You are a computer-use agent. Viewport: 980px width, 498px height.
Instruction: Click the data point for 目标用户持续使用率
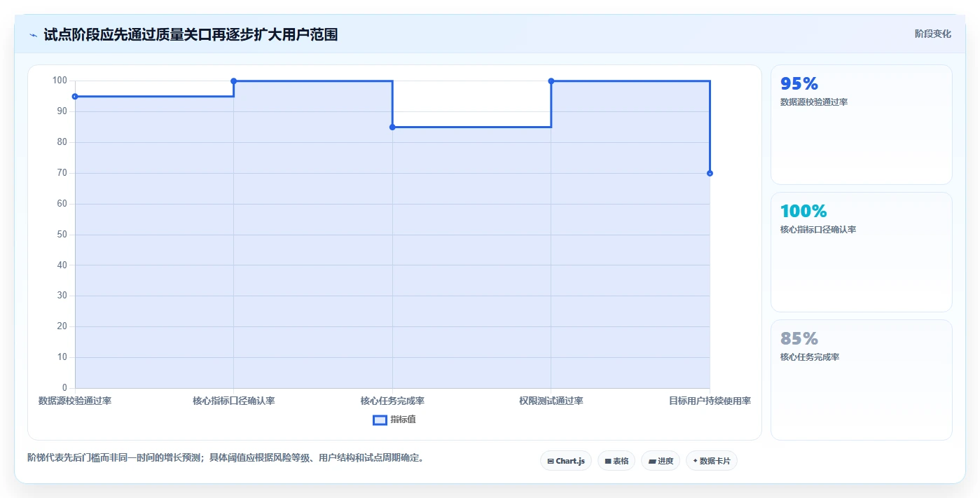(x=710, y=173)
